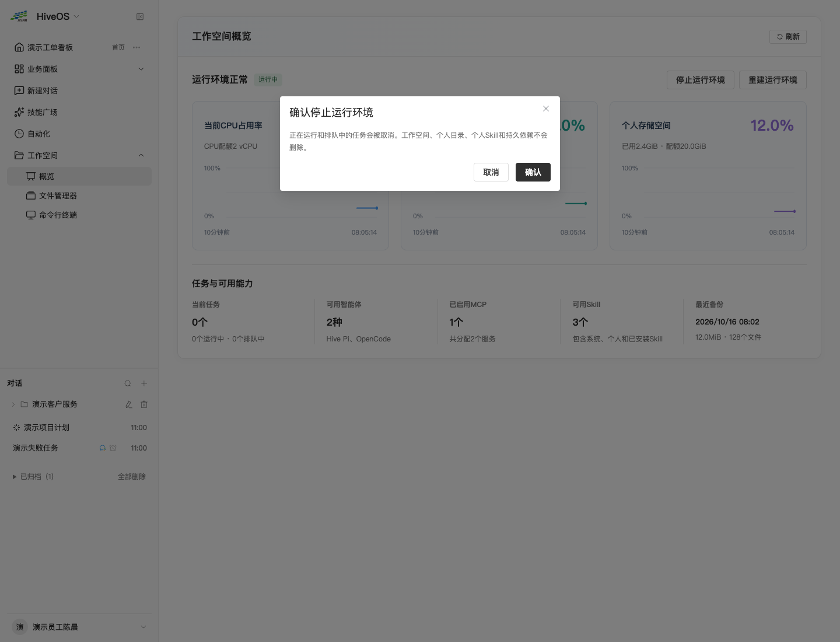Click the 业务面板 grid icon
This screenshot has width=840, height=642.
coord(19,69)
